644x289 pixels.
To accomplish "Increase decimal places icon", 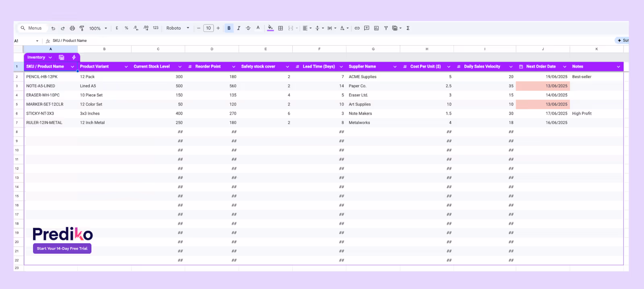I will click(x=146, y=28).
